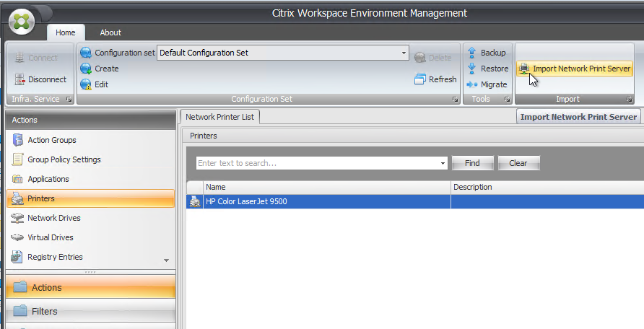Image resolution: width=644 pixels, height=329 pixels.
Task: Click the Disconnect server icon
Action: tap(19, 79)
